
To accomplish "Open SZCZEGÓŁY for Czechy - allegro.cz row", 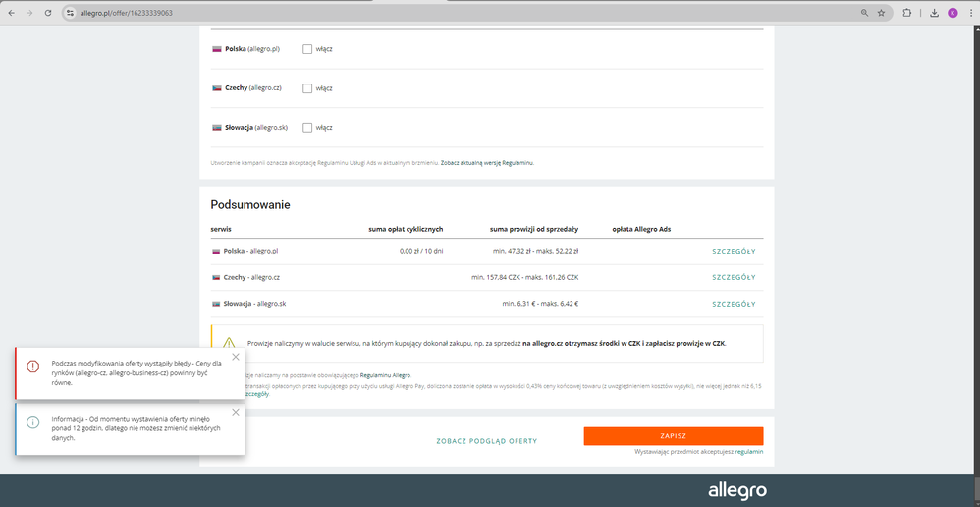I will (734, 277).
